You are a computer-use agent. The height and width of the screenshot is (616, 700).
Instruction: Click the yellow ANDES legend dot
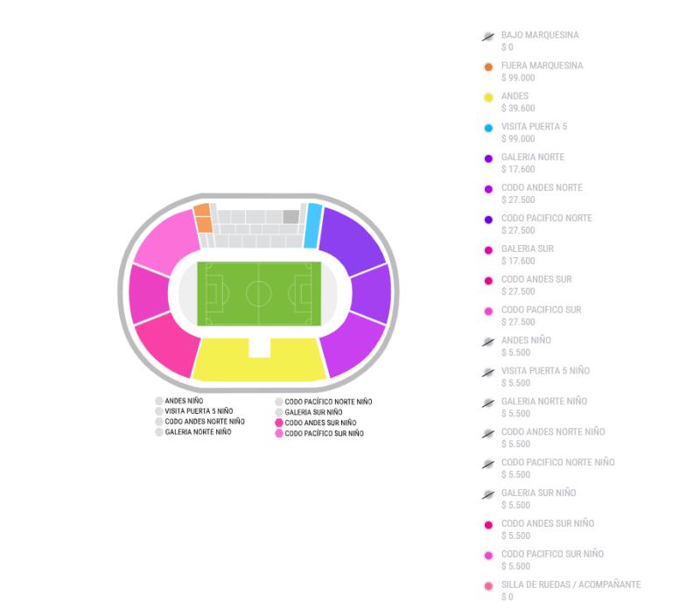pyautogui.click(x=486, y=96)
